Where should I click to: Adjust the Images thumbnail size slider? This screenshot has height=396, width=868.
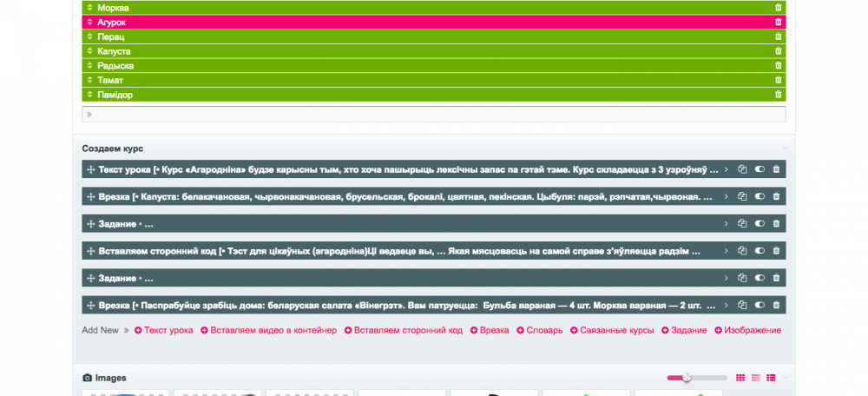(x=687, y=378)
